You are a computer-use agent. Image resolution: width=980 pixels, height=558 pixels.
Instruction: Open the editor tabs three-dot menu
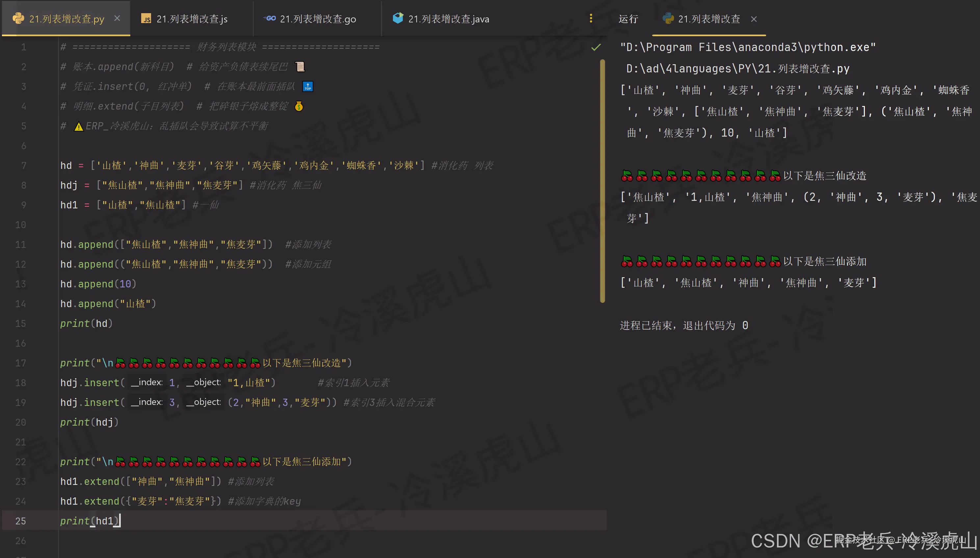pos(591,18)
